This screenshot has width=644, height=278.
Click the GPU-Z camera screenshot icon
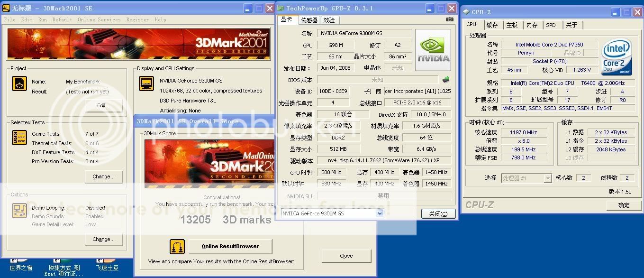(449, 19)
